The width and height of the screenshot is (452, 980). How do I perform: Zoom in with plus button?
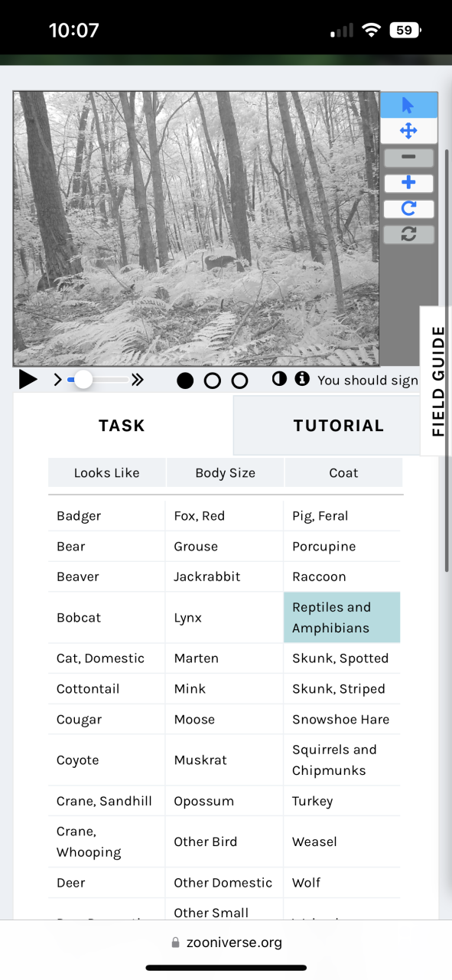408,183
